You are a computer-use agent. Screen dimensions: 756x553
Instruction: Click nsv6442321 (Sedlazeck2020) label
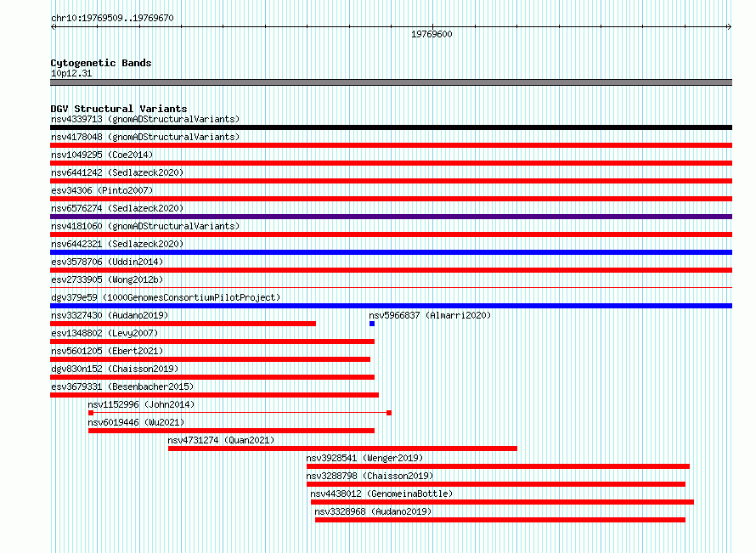click(117, 244)
